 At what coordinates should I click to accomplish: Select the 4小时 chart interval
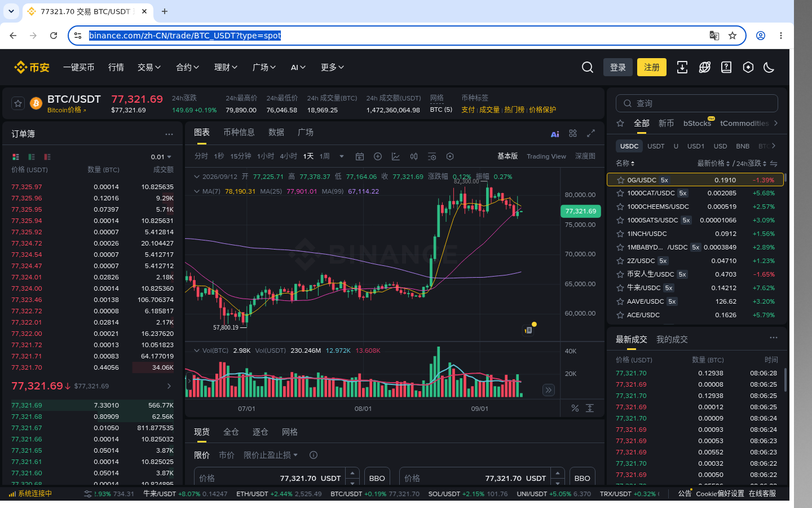click(288, 156)
